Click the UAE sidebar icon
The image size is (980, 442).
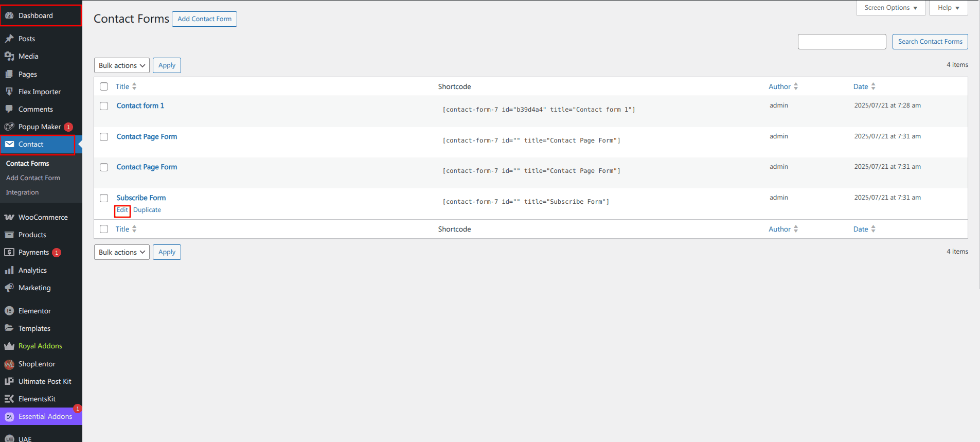pyautogui.click(x=9, y=439)
